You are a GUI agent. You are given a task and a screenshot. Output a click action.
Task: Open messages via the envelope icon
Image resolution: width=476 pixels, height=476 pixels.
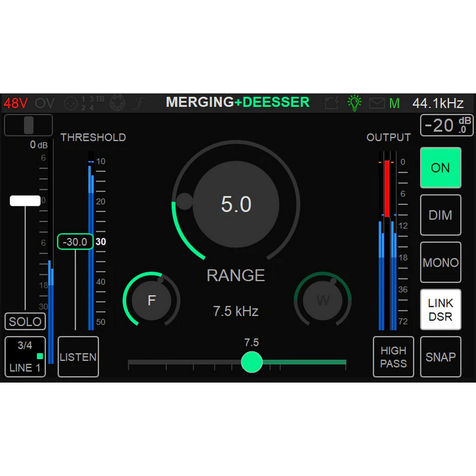(377, 103)
